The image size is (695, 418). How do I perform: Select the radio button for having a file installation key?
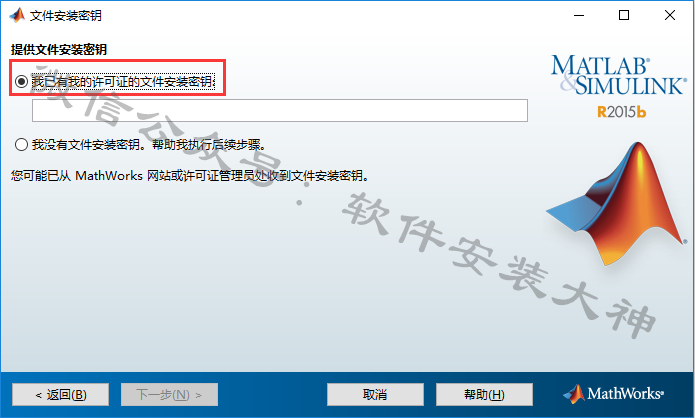tap(21, 82)
